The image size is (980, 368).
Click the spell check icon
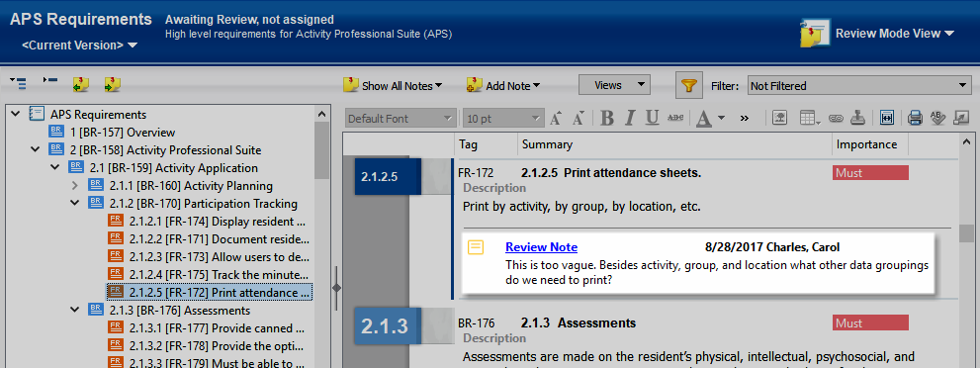(938, 118)
